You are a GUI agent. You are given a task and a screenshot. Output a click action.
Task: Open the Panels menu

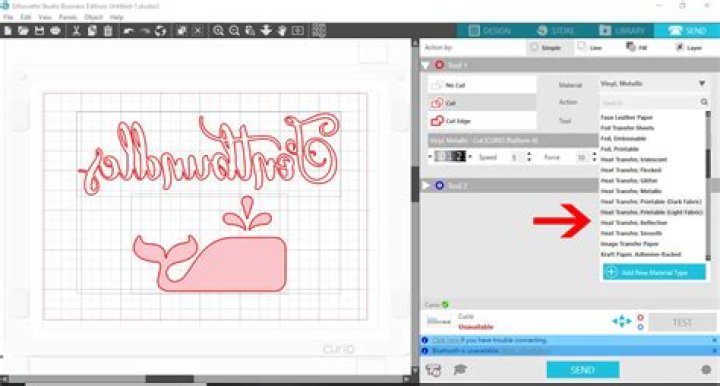(68, 17)
